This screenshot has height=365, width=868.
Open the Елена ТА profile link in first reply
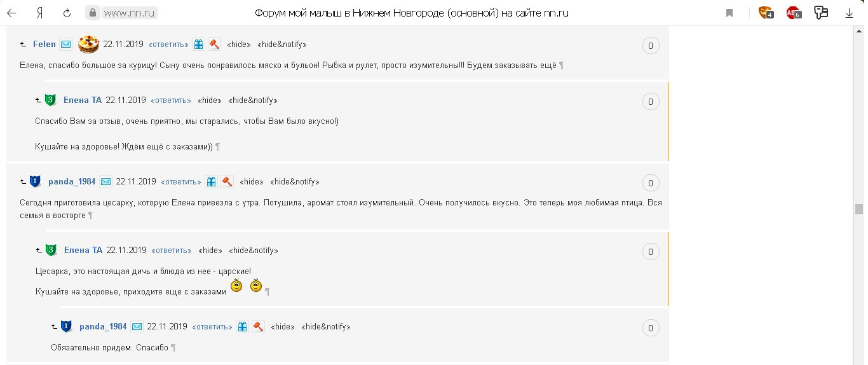pos(83,100)
